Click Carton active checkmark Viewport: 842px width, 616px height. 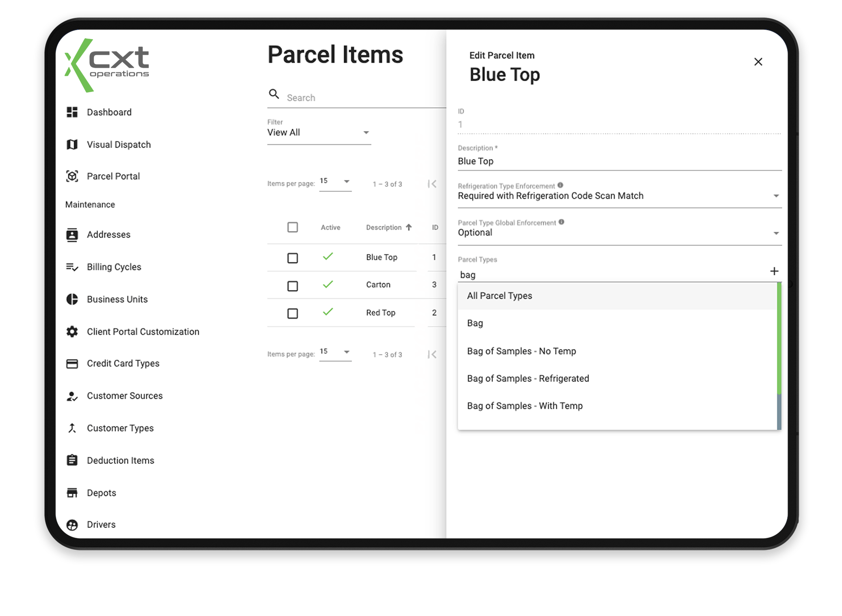pyautogui.click(x=328, y=284)
